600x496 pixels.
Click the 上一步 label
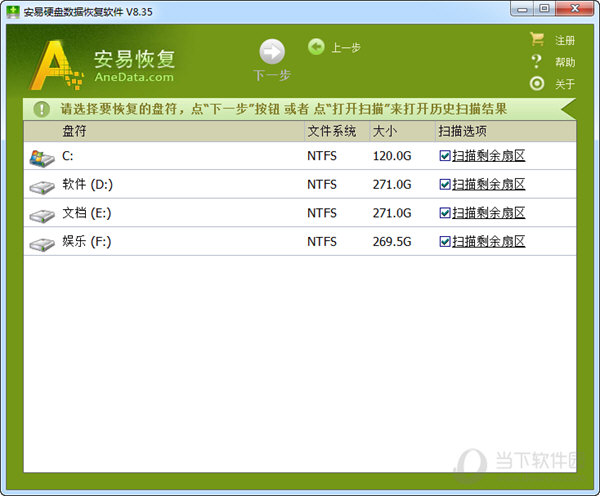pos(346,47)
